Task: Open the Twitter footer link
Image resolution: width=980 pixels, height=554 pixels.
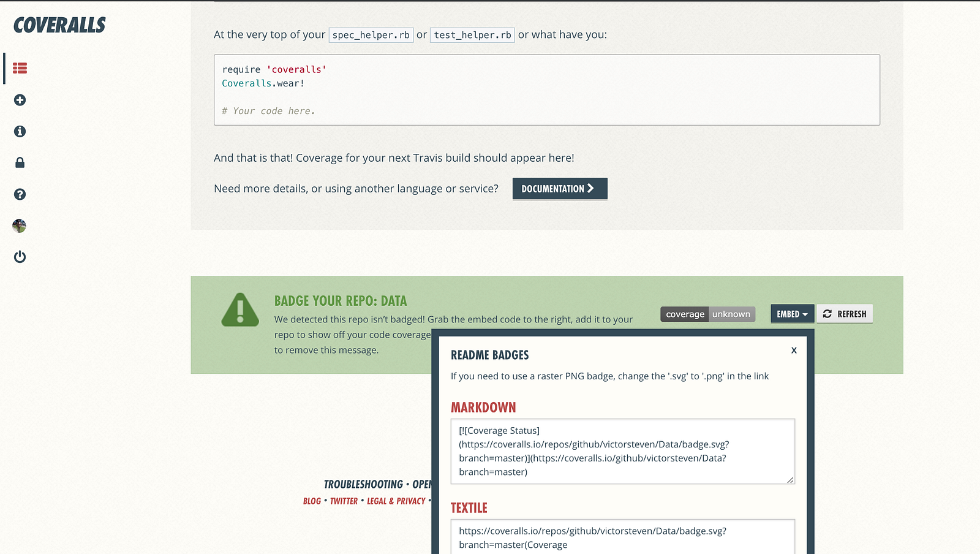Action: 344,501
